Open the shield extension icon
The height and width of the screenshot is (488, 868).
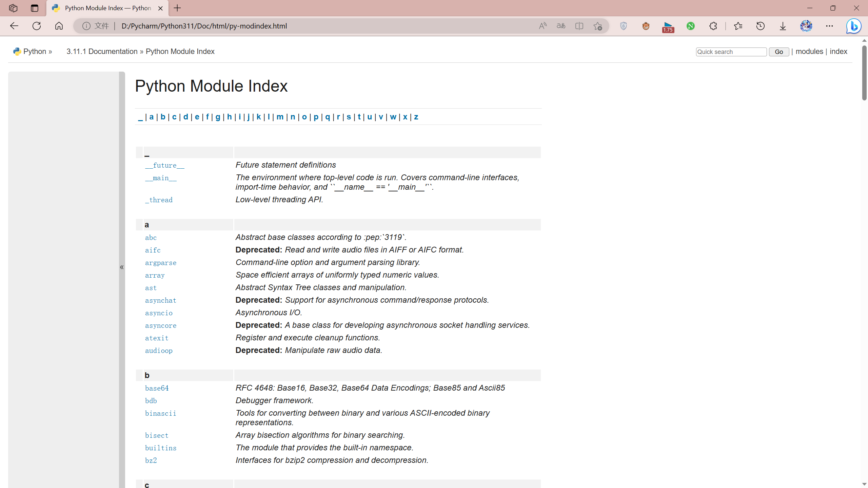pos(623,26)
